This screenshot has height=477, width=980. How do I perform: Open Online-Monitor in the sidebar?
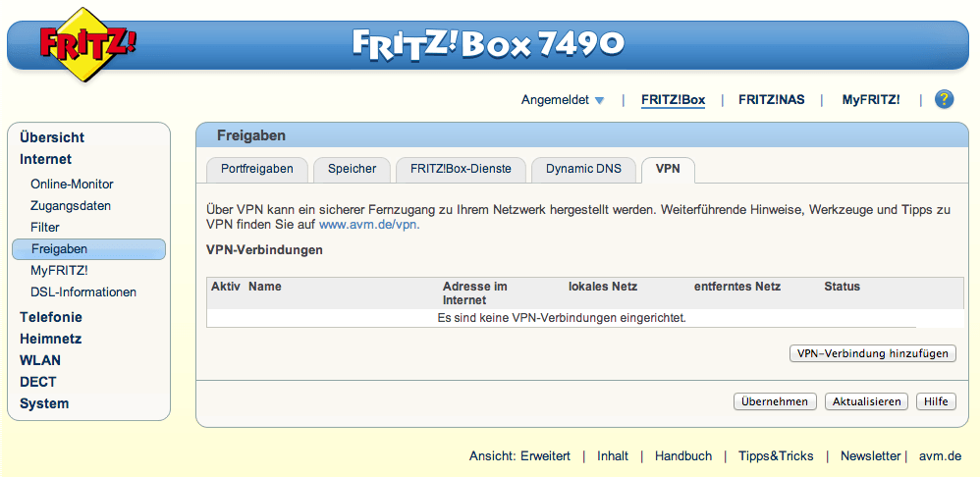(72, 185)
